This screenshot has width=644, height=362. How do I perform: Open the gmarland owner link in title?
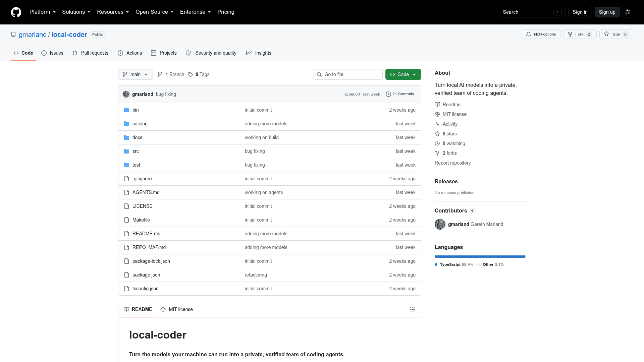point(33,35)
